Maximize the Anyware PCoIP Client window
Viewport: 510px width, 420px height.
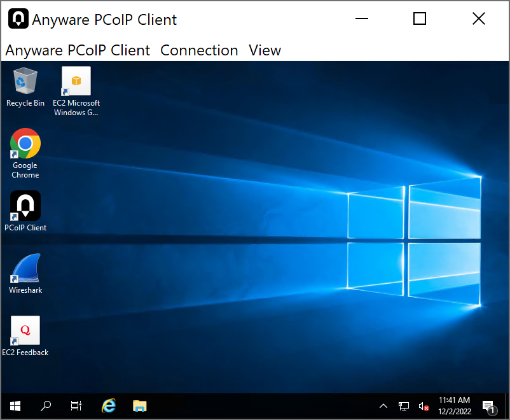click(x=420, y=19)
